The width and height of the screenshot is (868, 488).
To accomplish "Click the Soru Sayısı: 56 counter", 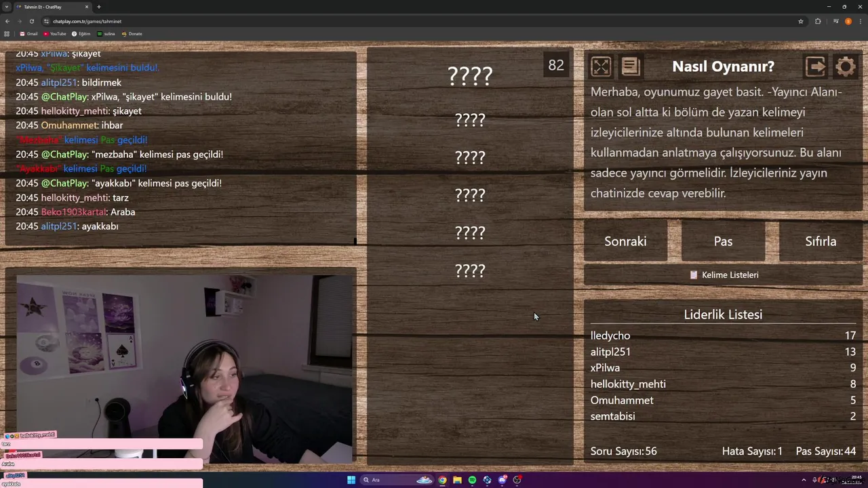I will click(x=624, y=451).
